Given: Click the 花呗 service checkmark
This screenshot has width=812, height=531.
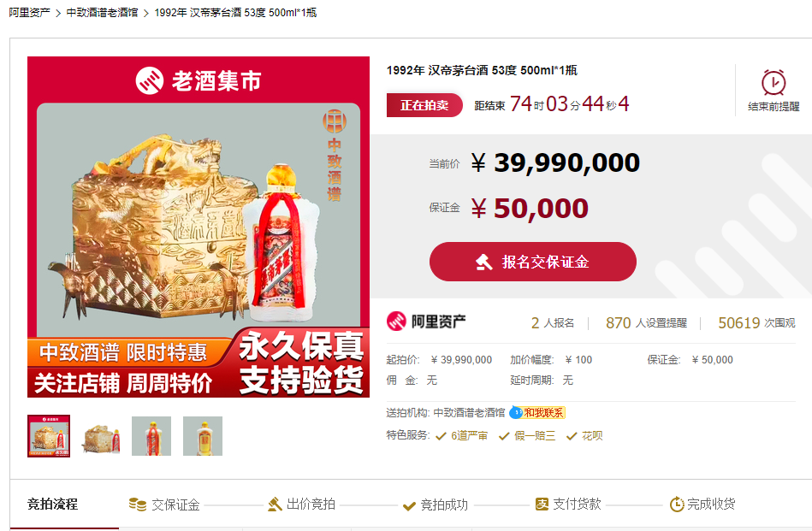Looking at the screenshot, I should 572,436.
